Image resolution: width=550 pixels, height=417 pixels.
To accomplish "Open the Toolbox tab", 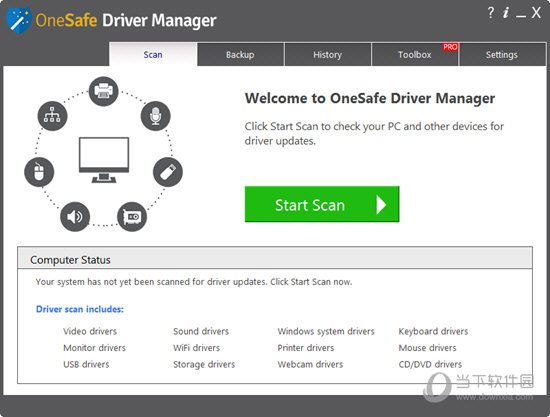I will [415, 54].
